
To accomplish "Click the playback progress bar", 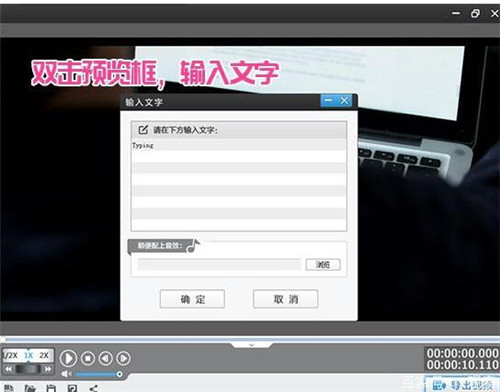I will point(250,339).
